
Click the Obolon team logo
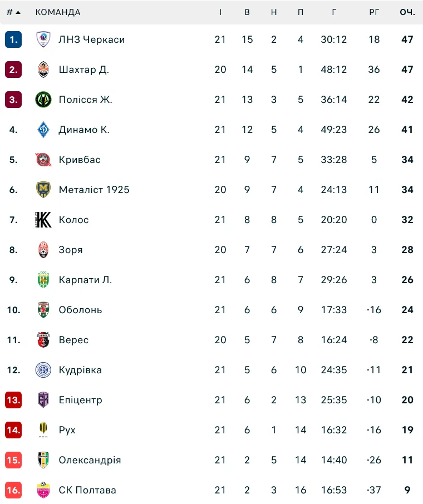pos(43,310)
